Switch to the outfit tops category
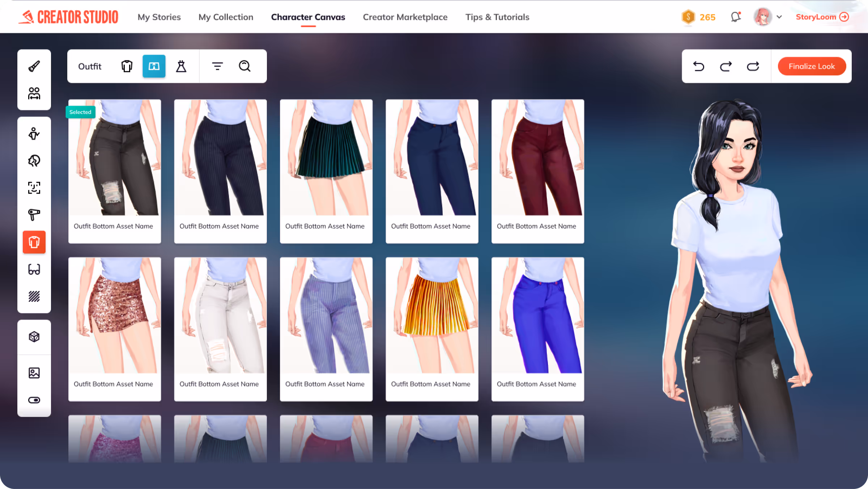 127,66
